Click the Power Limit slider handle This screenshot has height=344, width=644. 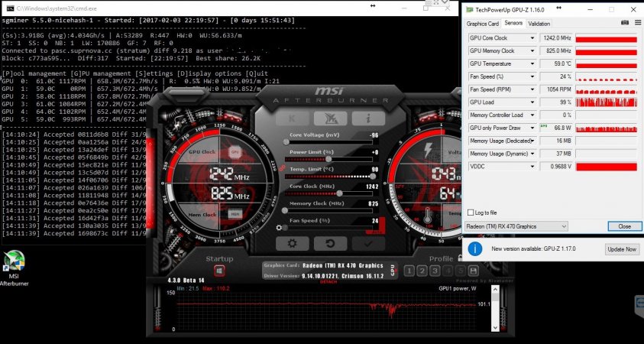(x=328, y=159)
